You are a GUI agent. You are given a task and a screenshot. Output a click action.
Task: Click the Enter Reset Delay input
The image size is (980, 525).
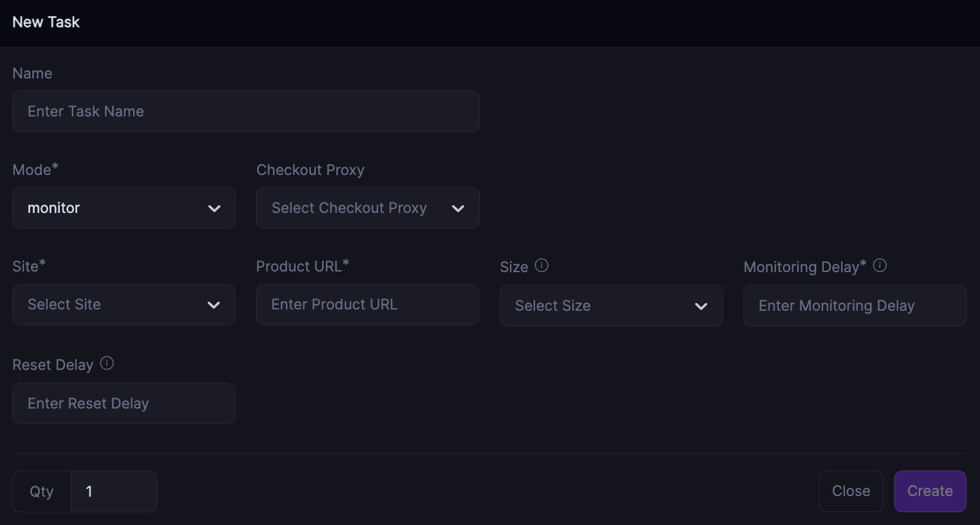click(123, 403)
